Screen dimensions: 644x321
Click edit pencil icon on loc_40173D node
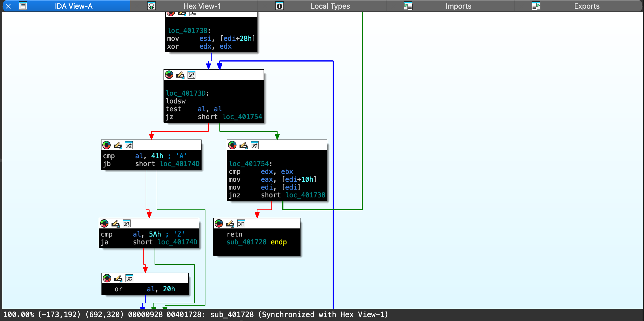[x=180, y=75]
